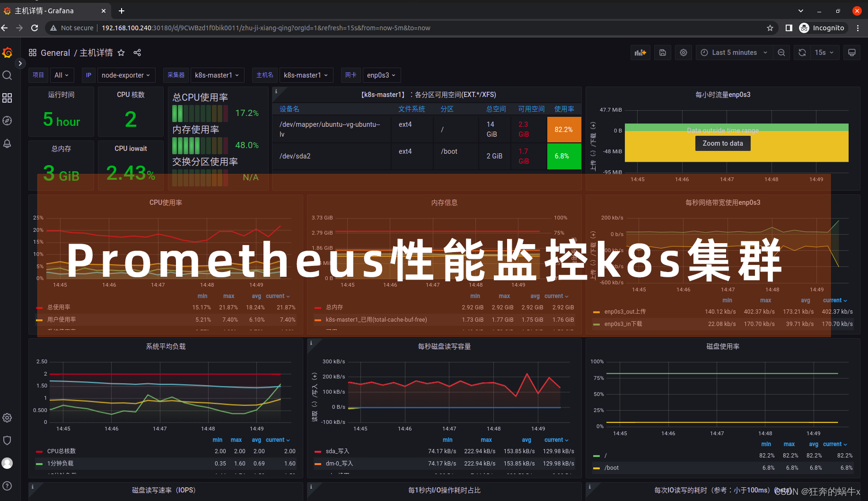Refresh the dashboard now

802,53
